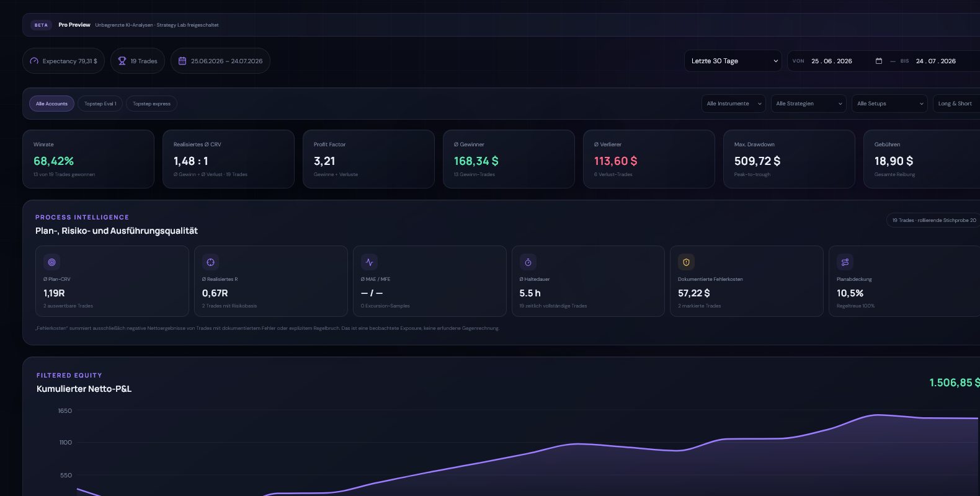Click the Gebühren value 18,90 $
The width and height of the screenshot is (980, 496).
pos(894,161)
